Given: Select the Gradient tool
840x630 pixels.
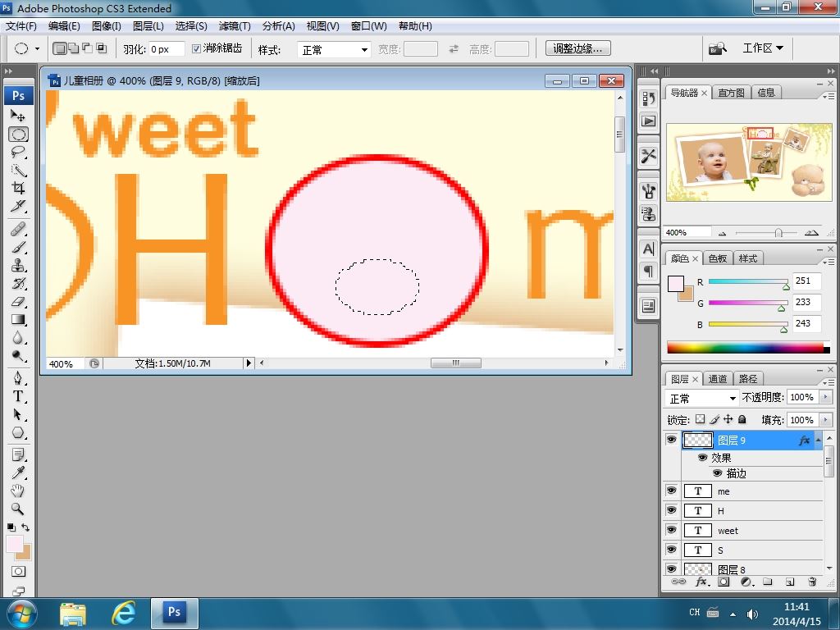Looking at the screenshot, I should 18,320.
